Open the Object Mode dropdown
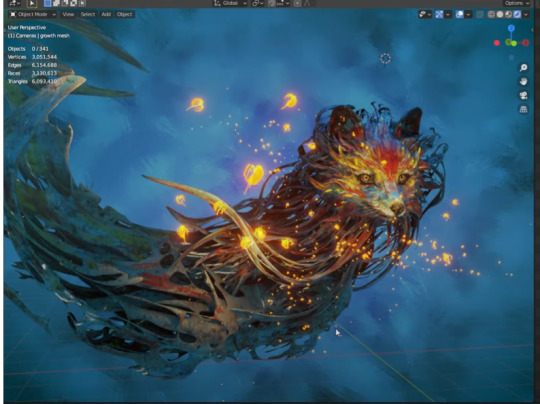 pyautogui.click(x=33, y=14)
